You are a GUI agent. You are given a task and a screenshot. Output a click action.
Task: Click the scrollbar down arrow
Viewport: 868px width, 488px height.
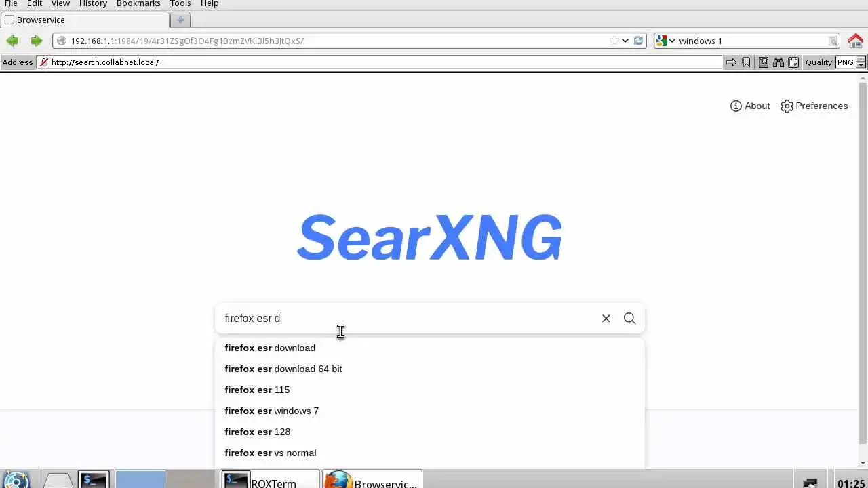click(x=863, y=463)
